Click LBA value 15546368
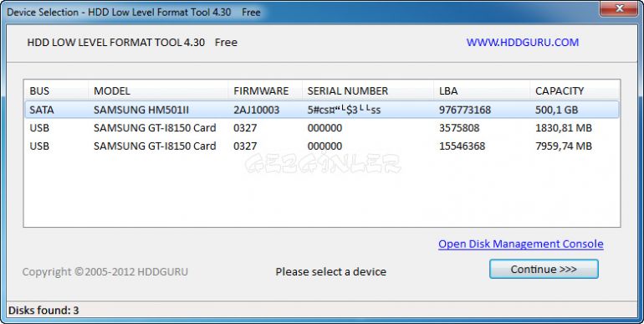Screen dimensions: 644x324 [x=462, y=146]
